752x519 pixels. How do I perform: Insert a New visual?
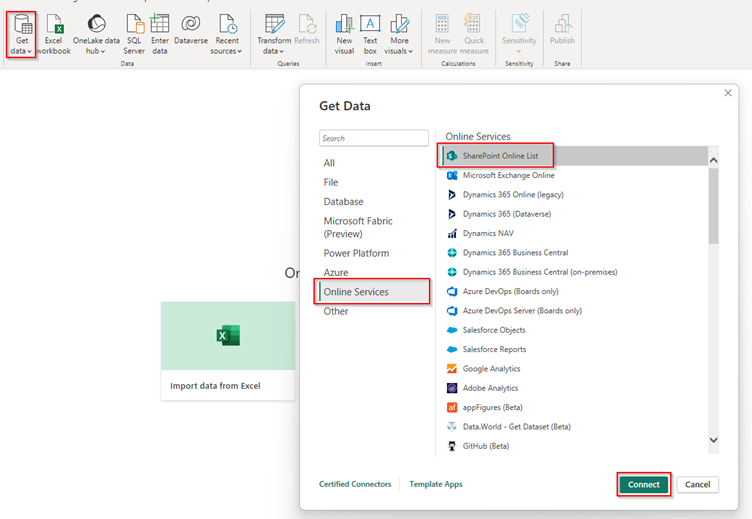(x=344, y=35)
